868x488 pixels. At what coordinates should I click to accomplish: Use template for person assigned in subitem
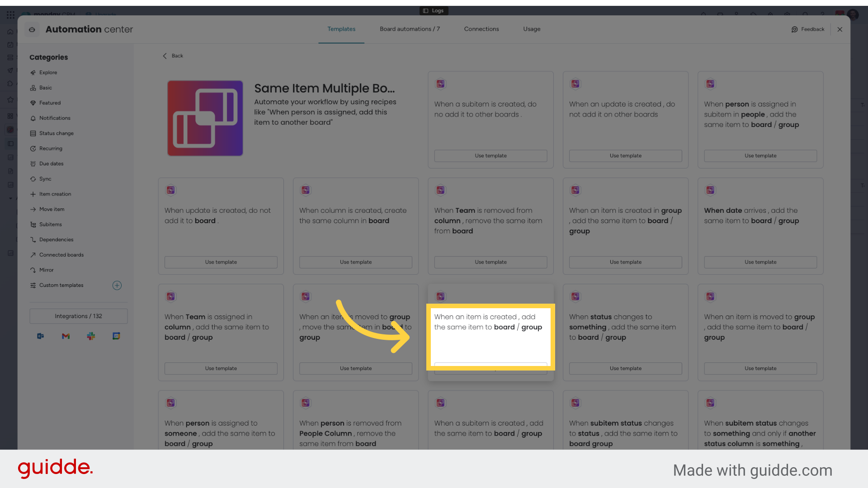pyautogui.click(x=760, y=156)
